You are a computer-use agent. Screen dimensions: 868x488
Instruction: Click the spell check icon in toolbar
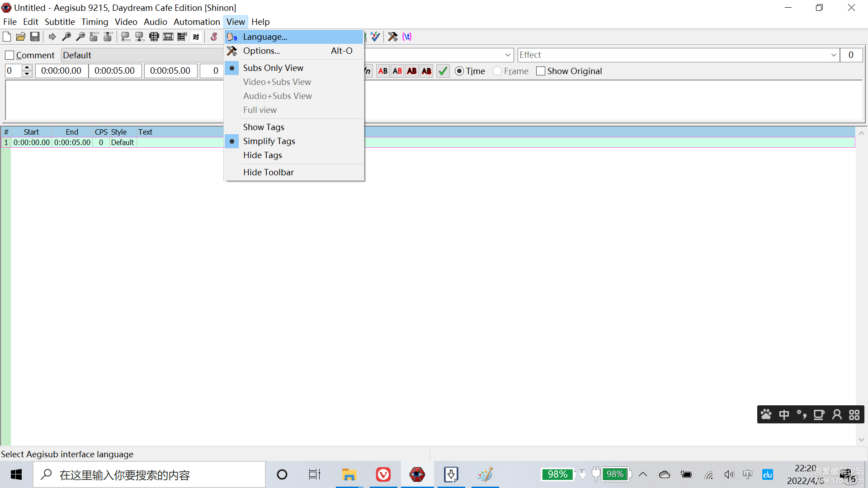376,37
